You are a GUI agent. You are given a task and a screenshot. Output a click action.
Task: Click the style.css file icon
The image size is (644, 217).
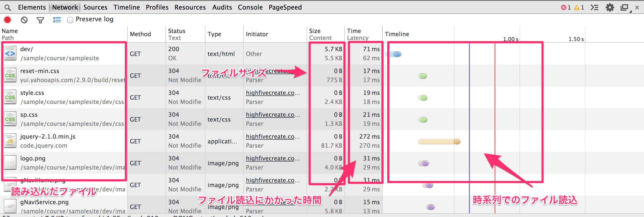10,97
